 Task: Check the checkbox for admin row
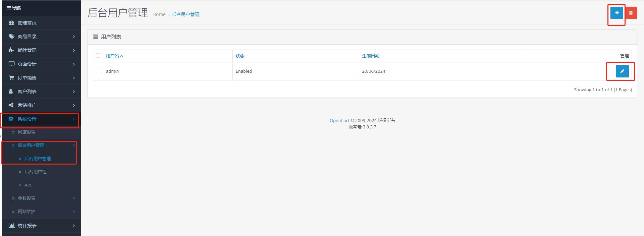click(98, 71)
